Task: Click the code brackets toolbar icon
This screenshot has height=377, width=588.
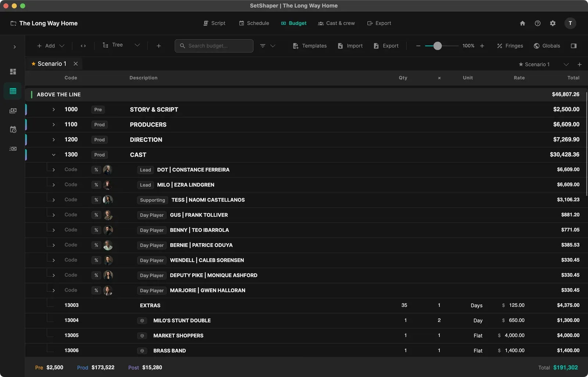Action: pos(83,46)
